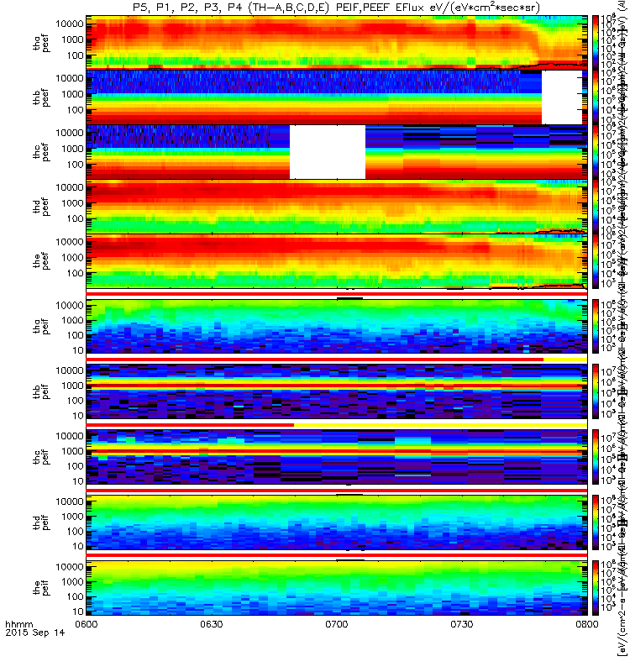The image size is (630, 672).
Task: Click the color bar beside the peef panel
Action: pyautogui.click(x=596, y=261)
